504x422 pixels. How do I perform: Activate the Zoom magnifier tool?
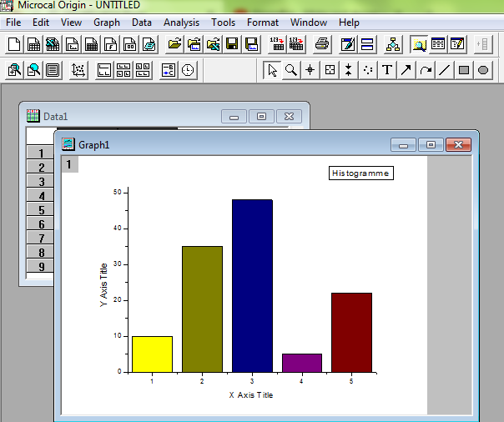coord(291,70)
